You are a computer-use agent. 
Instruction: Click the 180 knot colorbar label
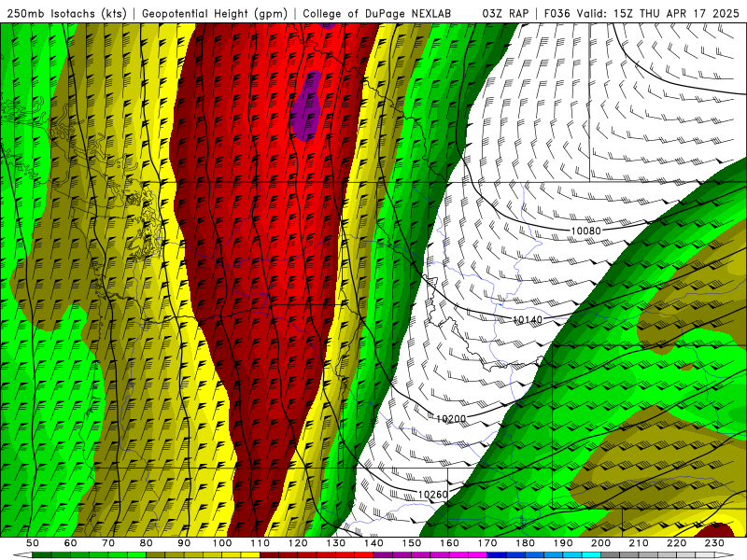pyautogui.click(x=525, y=543)
